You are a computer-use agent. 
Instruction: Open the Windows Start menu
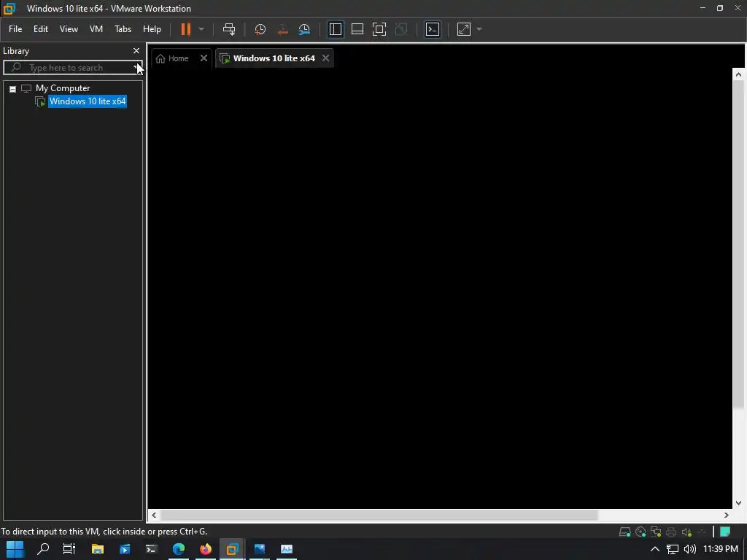(15, 549)
